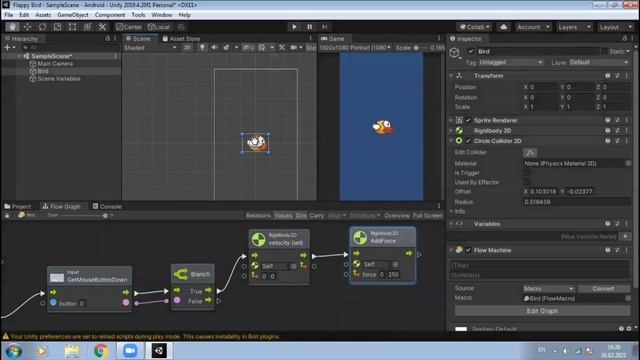Start play mode with Play button
This screenshot has width=640, height=360.
pos(294,27)
